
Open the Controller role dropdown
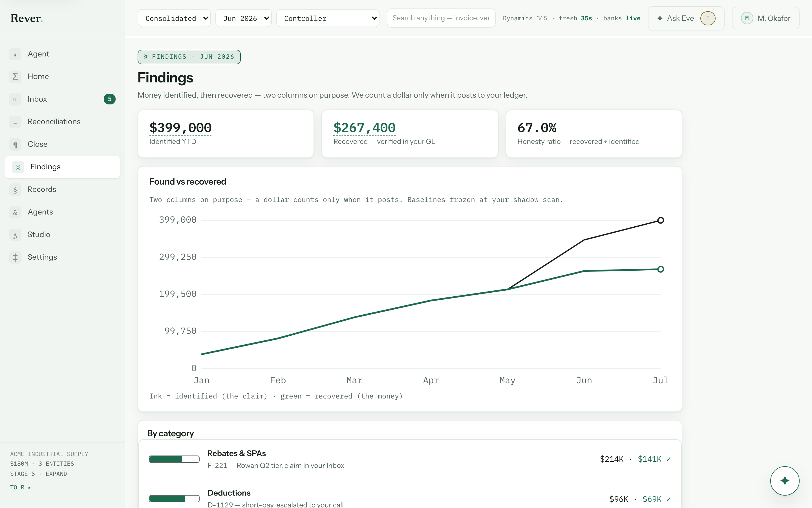(x=328, y=18)
